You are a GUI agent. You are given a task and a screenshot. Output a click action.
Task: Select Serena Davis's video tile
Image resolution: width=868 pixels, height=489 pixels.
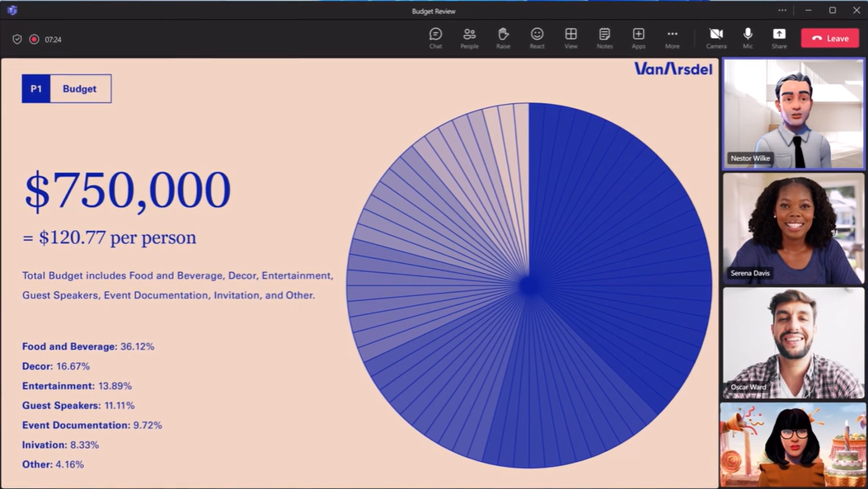point(793,228)
